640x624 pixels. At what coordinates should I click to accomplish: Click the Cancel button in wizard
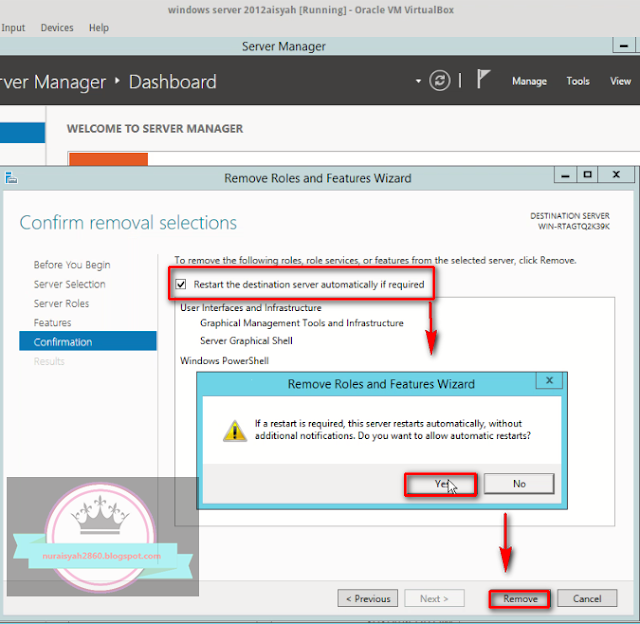(587, 599)
